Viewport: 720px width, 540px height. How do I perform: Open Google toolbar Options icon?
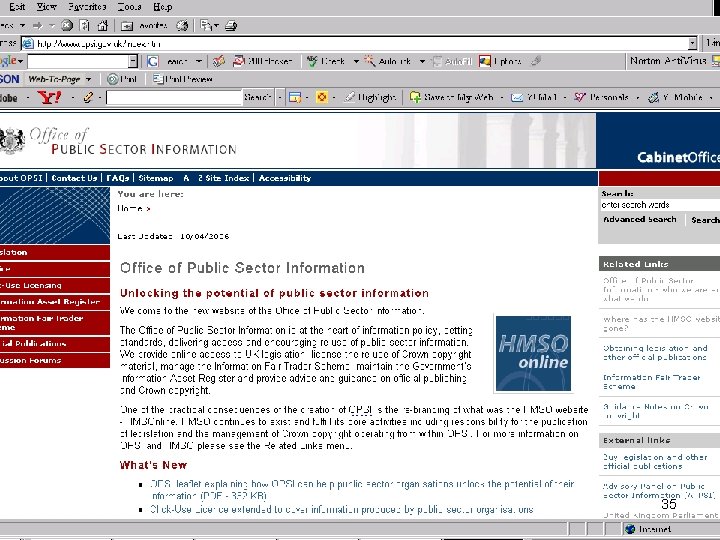485,61
